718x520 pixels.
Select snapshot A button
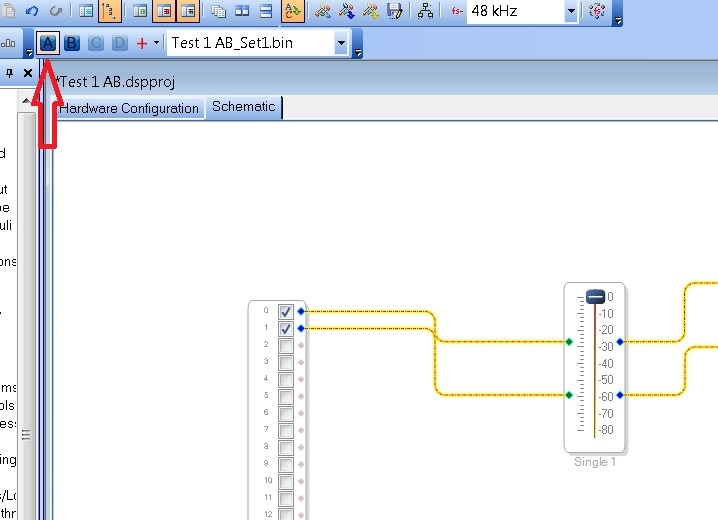tap(48, 43)
